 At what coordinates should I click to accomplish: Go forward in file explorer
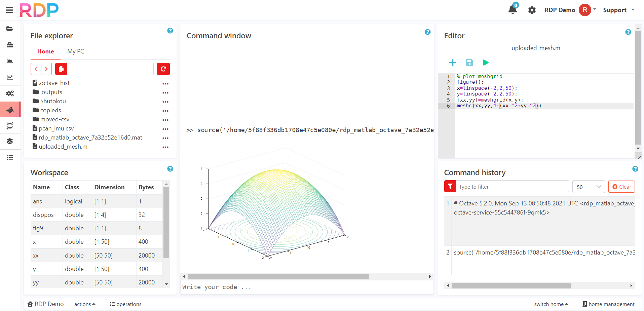tap(46, 69)
